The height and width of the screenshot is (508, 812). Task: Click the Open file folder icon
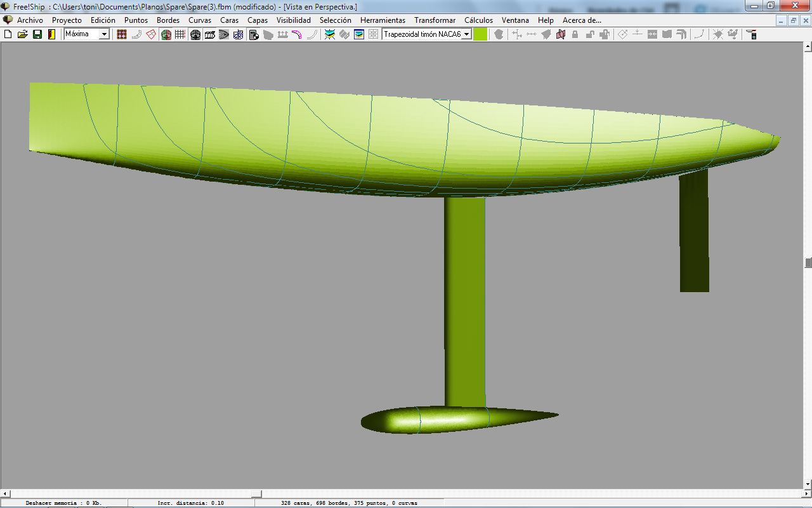(x=23, y=34)
